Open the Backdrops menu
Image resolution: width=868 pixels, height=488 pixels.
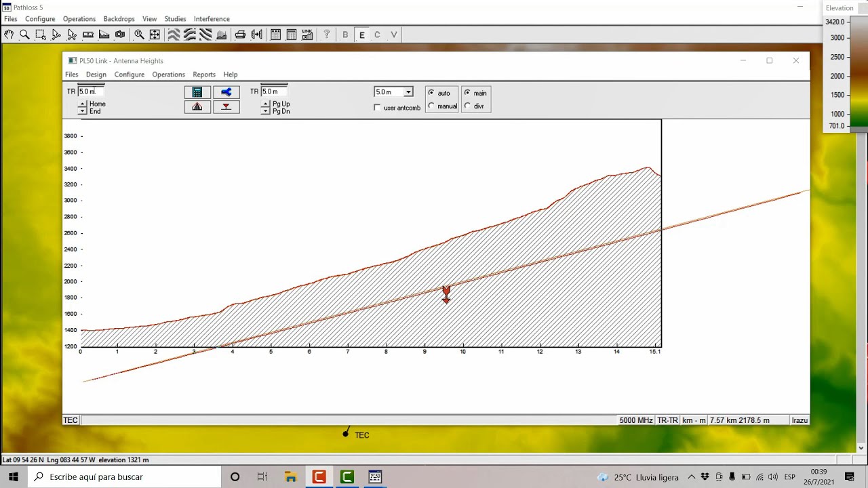click(x=119, y=19)
